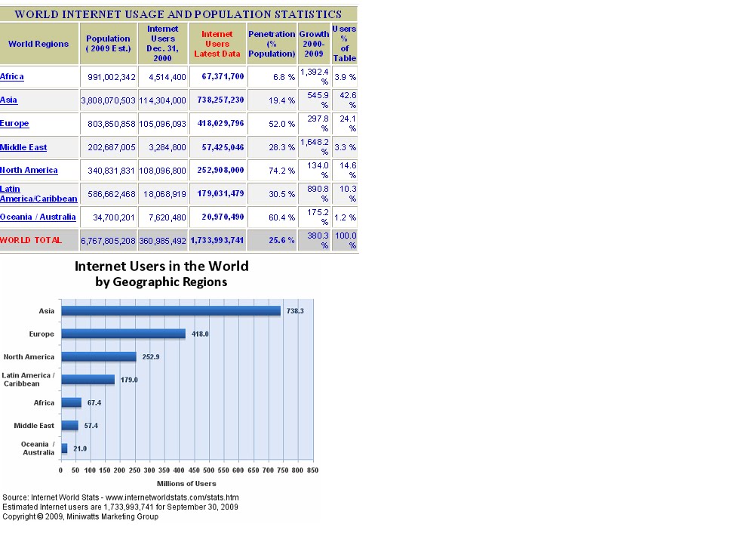Follow the Latin America/Caribbean table link
Image resolution: width=756 pixels, height=536 pixels.
click(38, 193)
